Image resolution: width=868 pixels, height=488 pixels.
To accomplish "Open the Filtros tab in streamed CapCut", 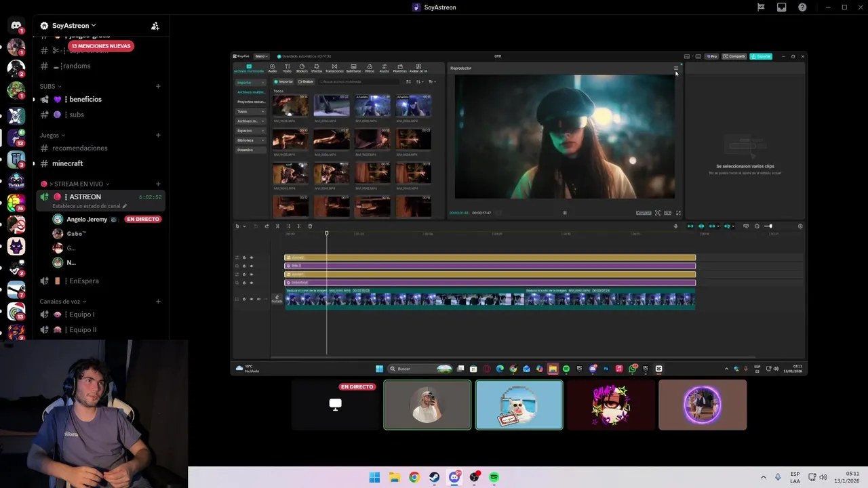I will coord(370,68).
